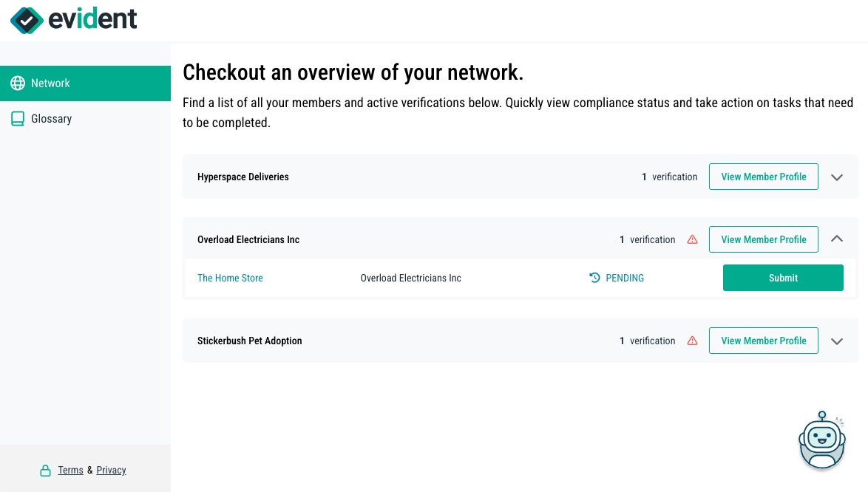Click the lock icon near Terms
Screen dimensions: 868x492
(x=46, y=469)
